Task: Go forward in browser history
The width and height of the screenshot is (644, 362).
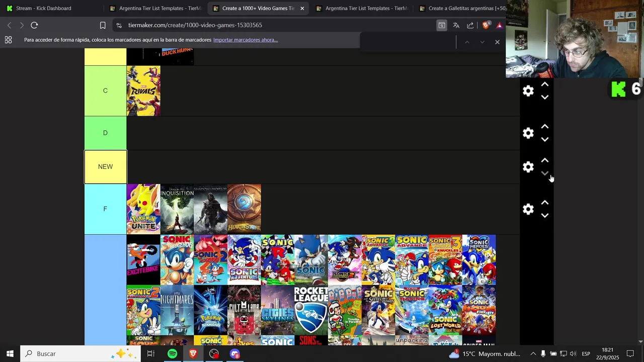Action: pos(21,25)
